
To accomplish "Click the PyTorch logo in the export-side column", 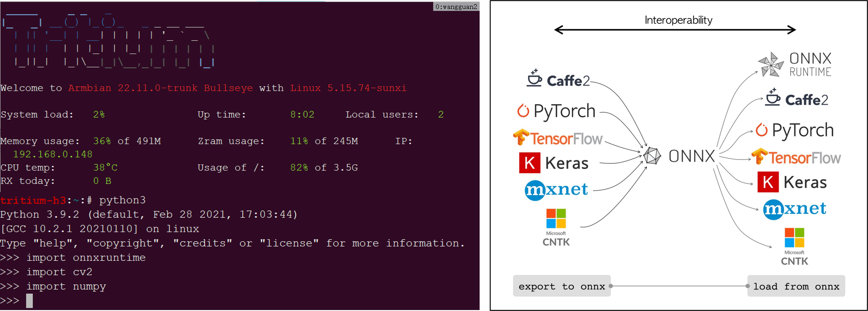I will 556,111.
